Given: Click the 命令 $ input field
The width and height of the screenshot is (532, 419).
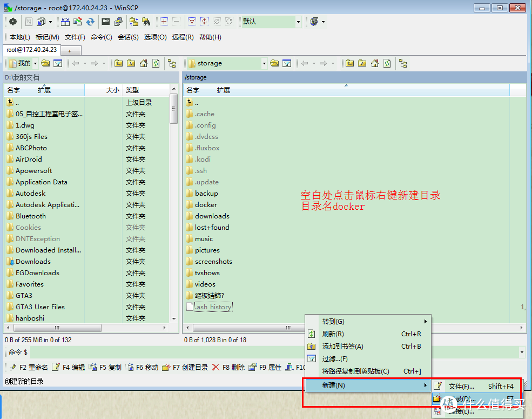Looking at the screenshot, I should coord(273,353).
